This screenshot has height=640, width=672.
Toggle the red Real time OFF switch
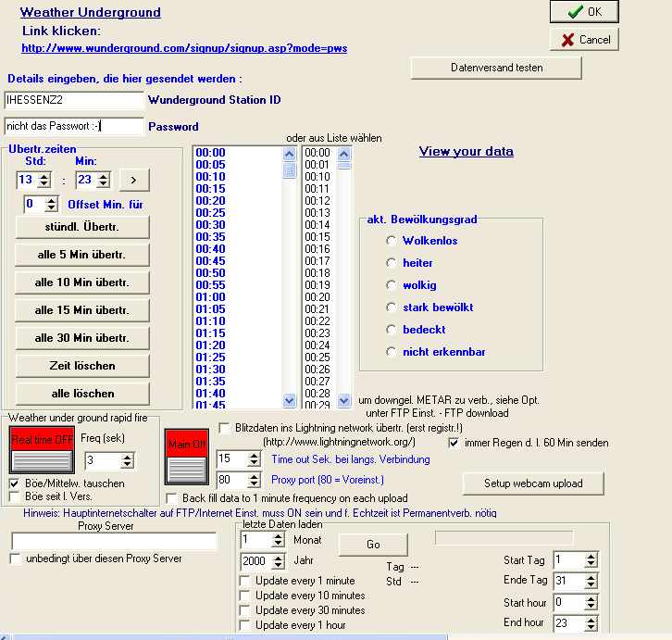pos(42,450)
